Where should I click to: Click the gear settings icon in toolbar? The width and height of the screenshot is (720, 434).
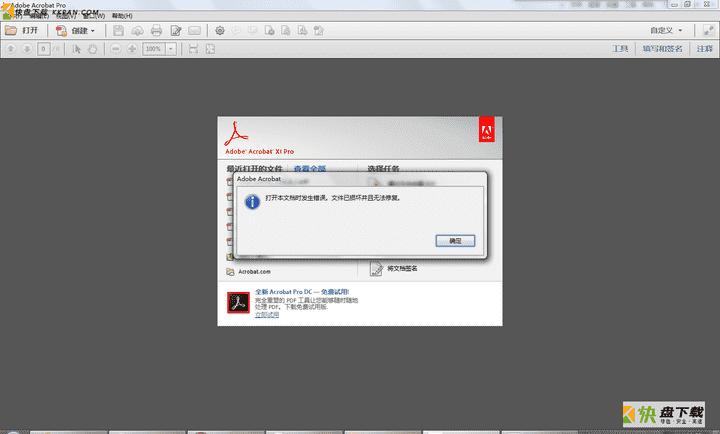pos(220,31)
